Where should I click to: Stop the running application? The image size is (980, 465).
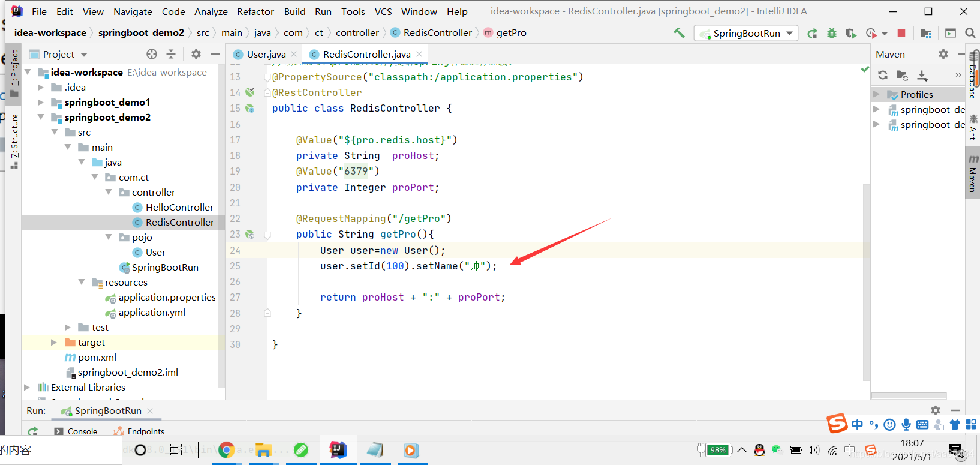901,33
